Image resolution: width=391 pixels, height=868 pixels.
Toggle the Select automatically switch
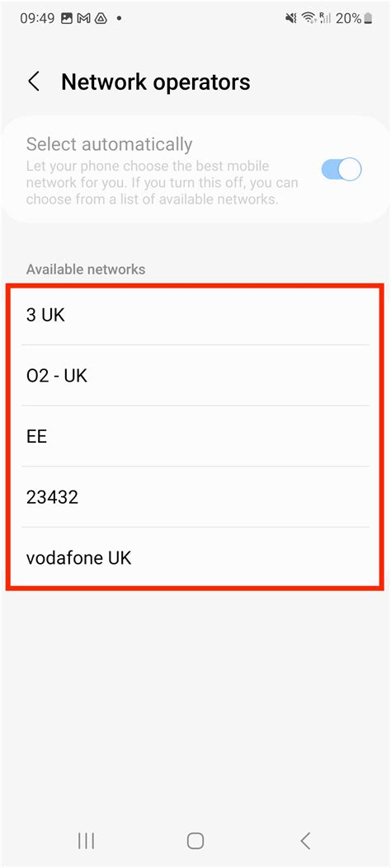[x=342, y=169]
